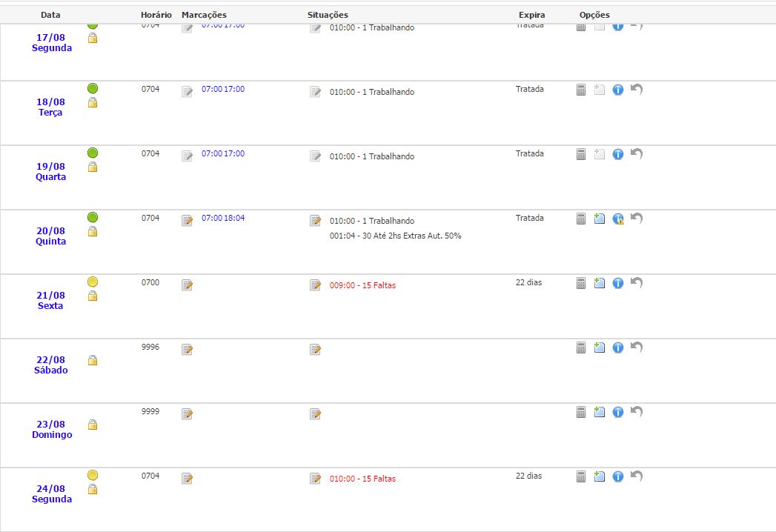Edit Situações for 22/08 Sábado
This screenshot has height=532, width=776.
pos(316,350)
